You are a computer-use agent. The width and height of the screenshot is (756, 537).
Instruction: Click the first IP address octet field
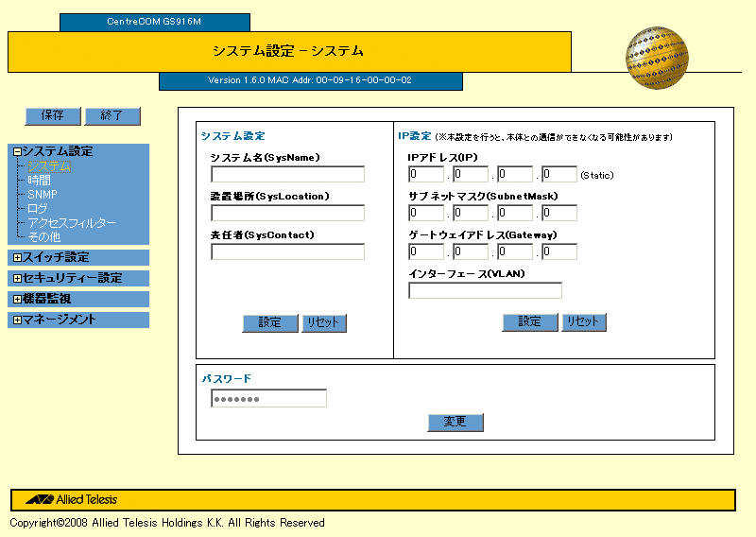tap(426, 174)
